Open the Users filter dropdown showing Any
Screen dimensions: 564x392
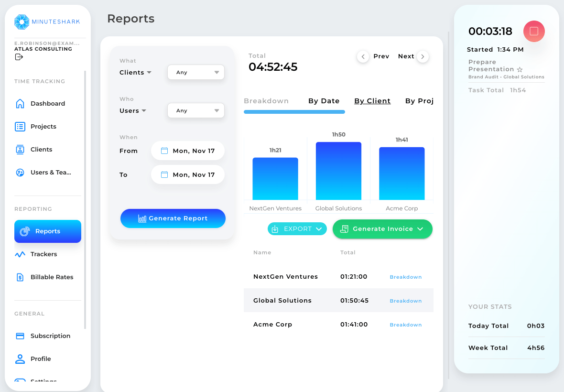tap(195, 110)
